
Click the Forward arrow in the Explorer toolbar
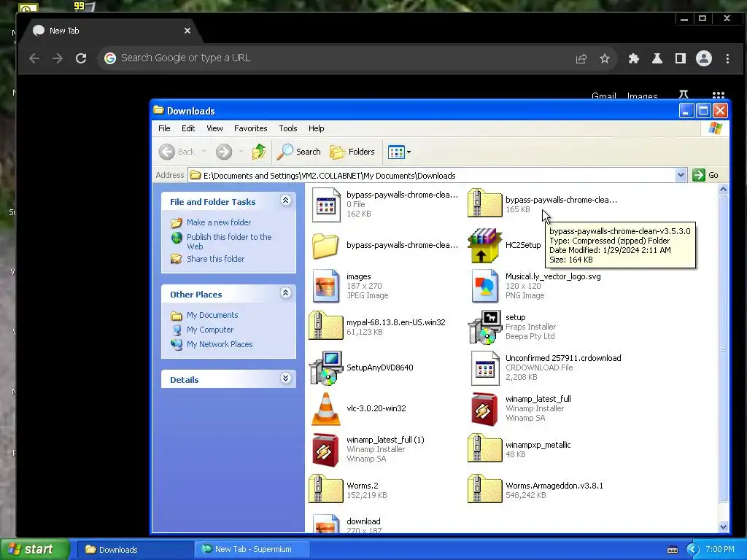[x=224, y=152]
